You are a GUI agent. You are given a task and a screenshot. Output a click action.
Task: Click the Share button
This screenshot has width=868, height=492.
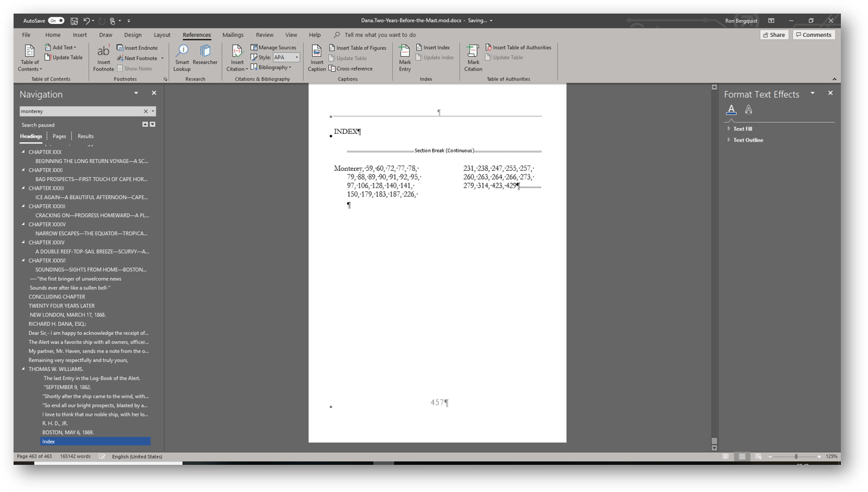(774, 35)
